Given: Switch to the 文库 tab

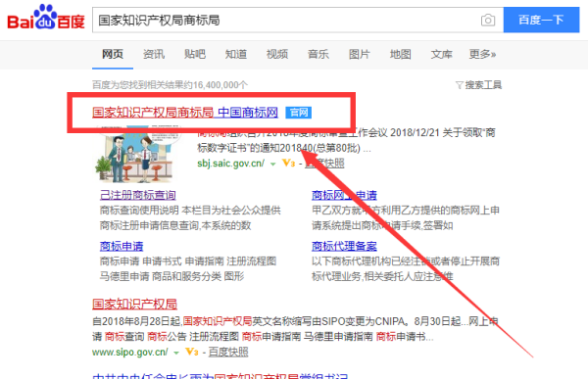Looking at the screenshot, I should [441, 55].
